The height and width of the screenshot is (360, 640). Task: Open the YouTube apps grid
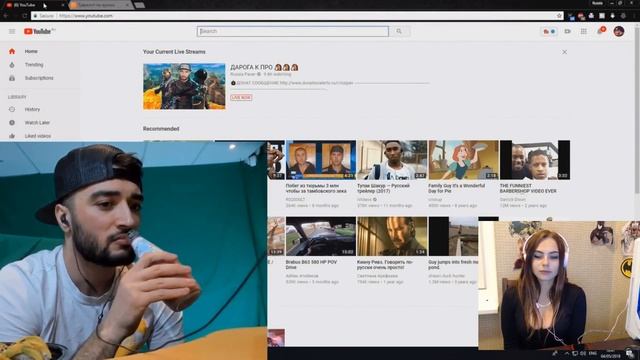point(584,31)
